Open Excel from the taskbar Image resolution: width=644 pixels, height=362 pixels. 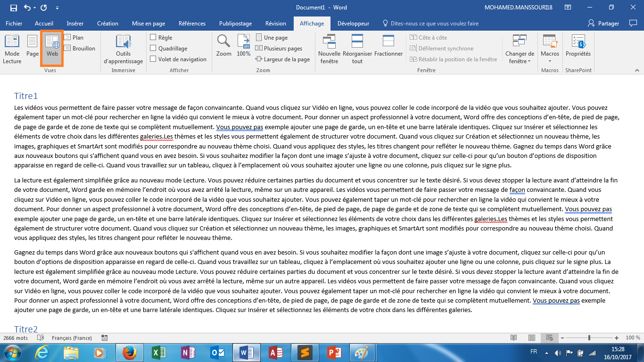158,353
